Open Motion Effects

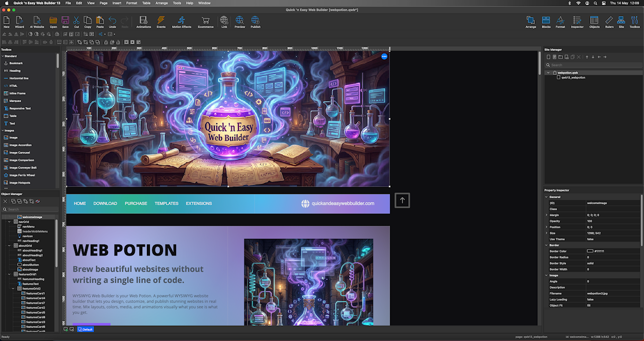(182, 22)
